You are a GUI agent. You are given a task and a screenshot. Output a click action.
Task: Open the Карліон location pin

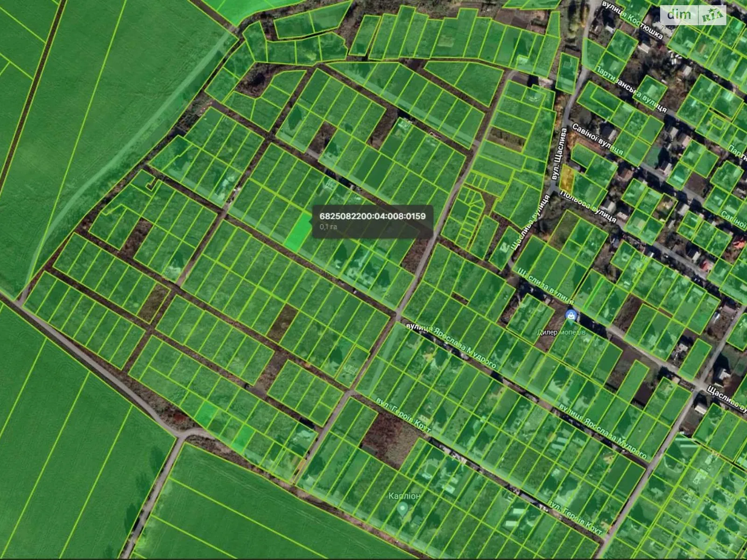pos(403,510)
